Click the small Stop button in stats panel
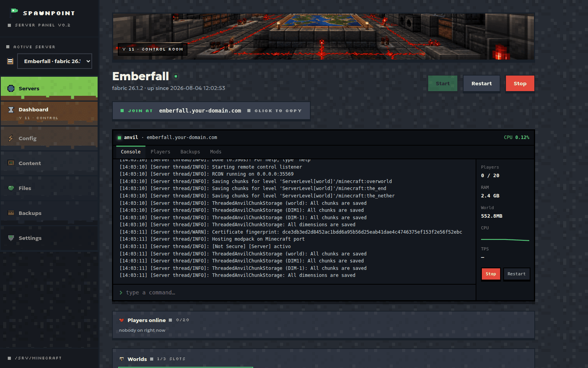Viewport: 588px width, 368px height. pyautogui.click(x=491, y=274)
